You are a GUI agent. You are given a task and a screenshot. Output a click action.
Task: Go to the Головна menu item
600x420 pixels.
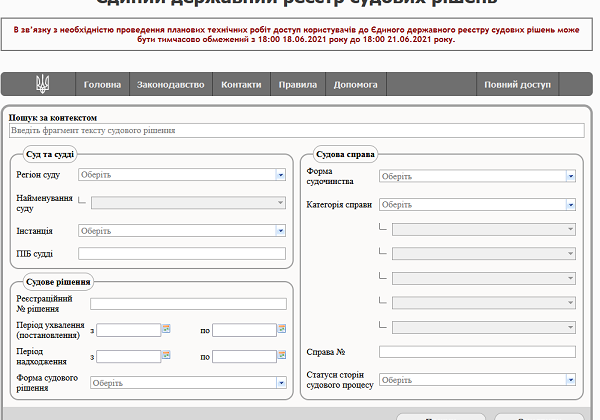point(103,85)
